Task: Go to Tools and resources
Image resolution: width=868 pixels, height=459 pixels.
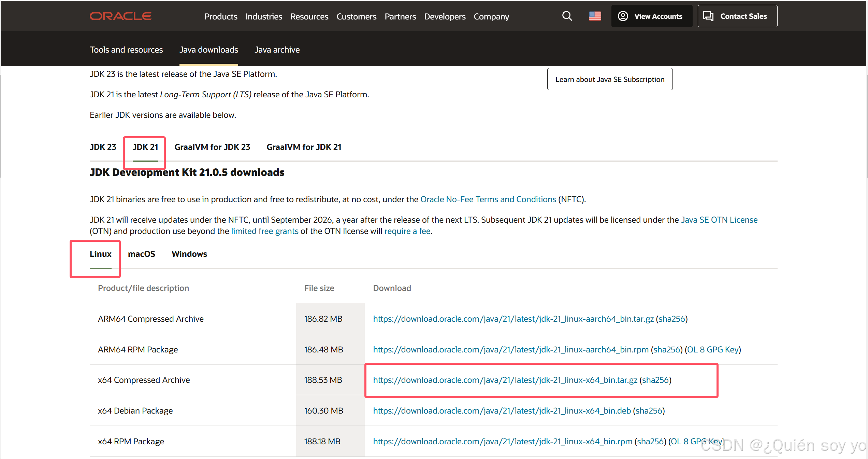Action: click(126, 50)
